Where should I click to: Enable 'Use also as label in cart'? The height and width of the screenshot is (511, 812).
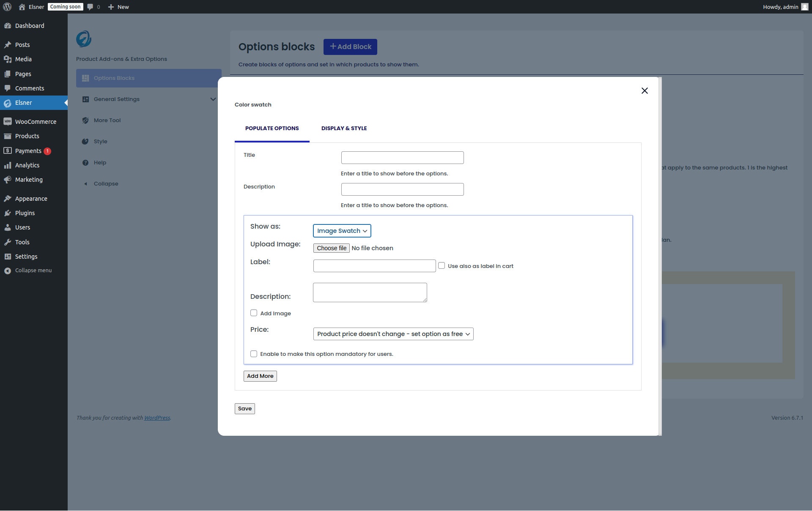pos(442,266)
